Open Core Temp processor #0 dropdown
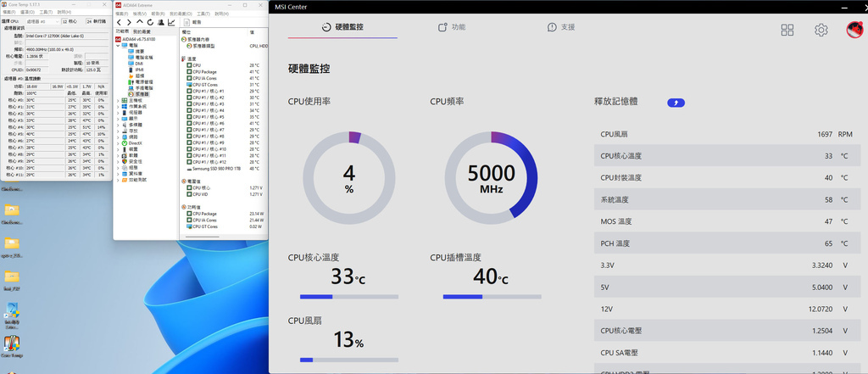This screenshot has height=374, width=868. pos(42,21)
